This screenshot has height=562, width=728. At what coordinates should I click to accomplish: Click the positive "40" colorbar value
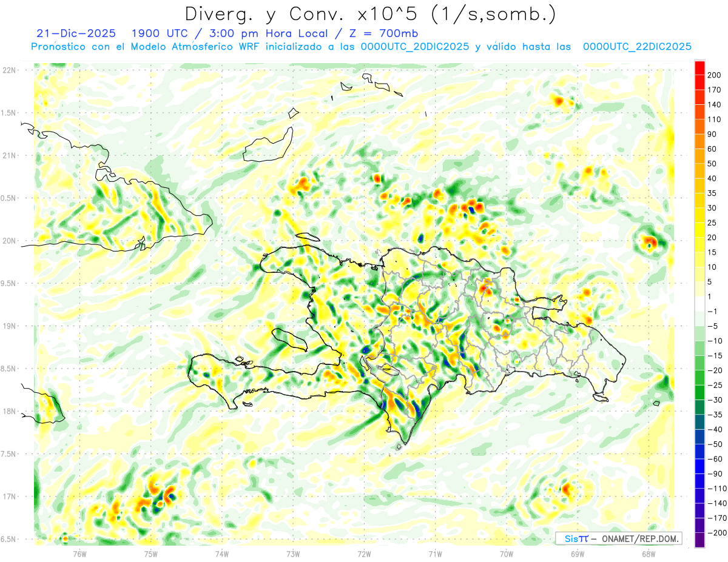pos(713,178)
